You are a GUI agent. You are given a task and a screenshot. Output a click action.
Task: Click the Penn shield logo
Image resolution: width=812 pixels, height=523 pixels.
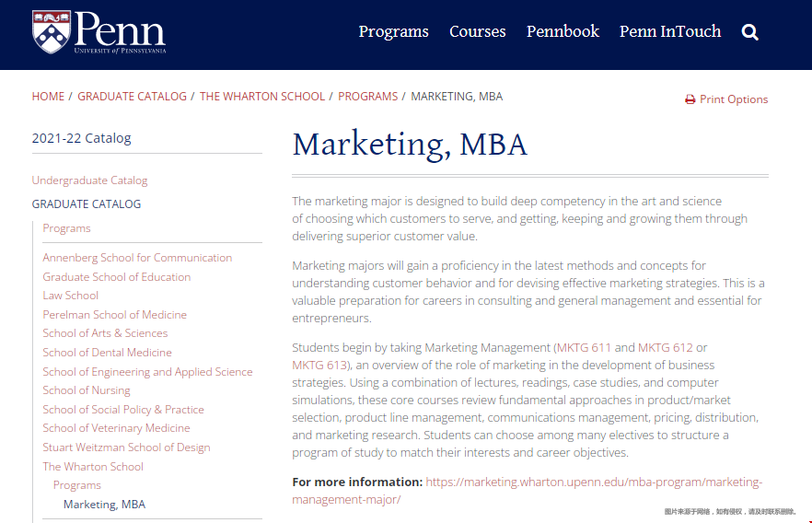coord(52,32)
